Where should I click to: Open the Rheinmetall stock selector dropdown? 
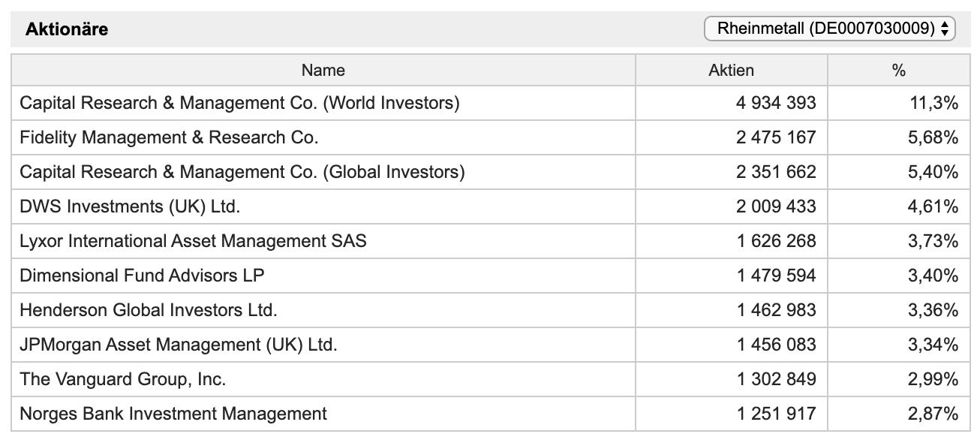[x=829, y=29]
